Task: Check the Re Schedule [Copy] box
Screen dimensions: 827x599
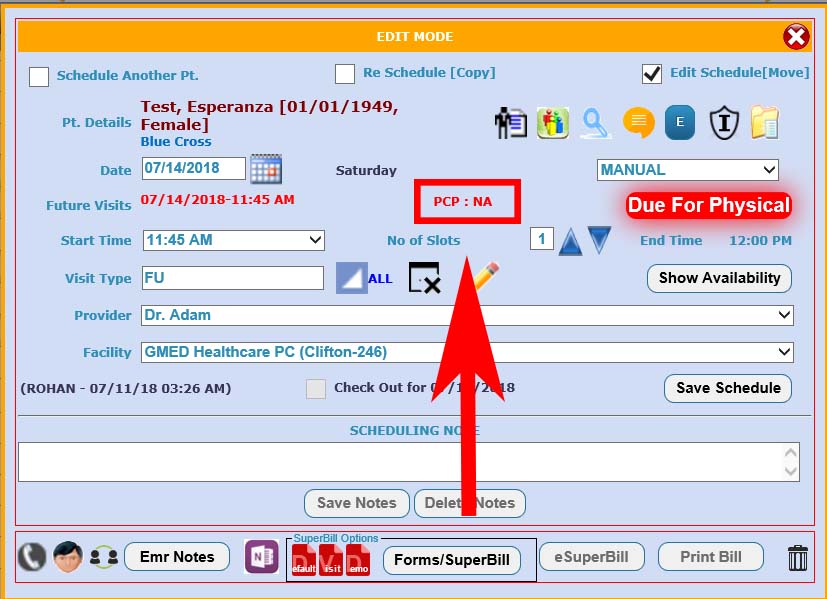Action: [345, 74]
